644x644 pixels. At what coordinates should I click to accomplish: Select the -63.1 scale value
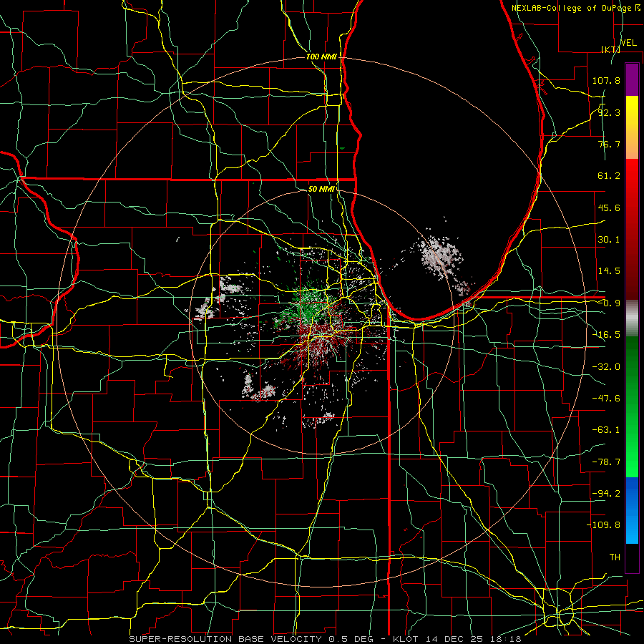point(606,430)
